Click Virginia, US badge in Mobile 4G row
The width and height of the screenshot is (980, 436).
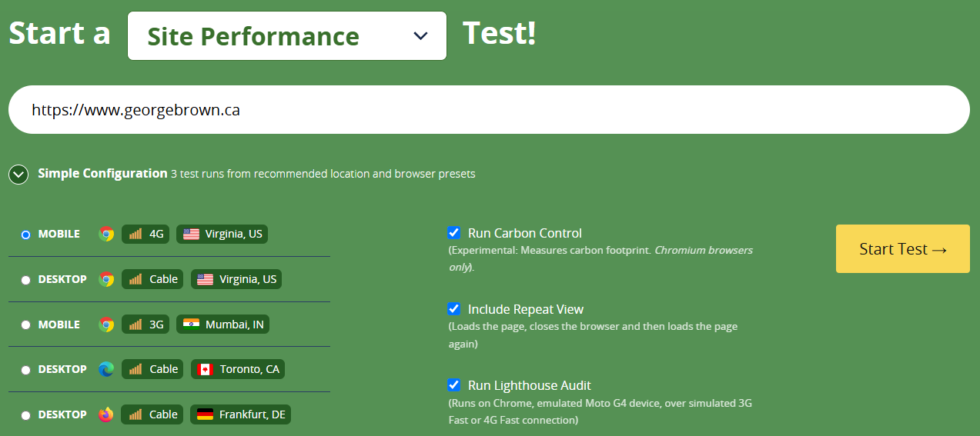[x=222, y=234]
